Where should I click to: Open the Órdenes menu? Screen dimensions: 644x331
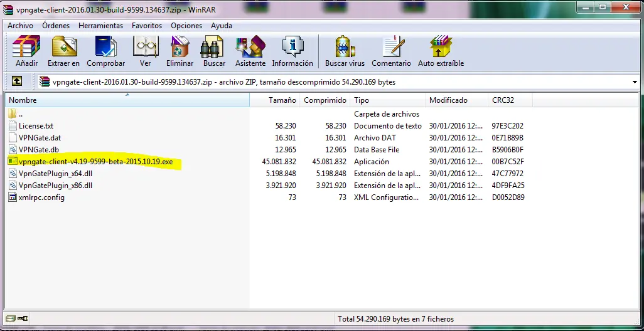pos(56,26)
